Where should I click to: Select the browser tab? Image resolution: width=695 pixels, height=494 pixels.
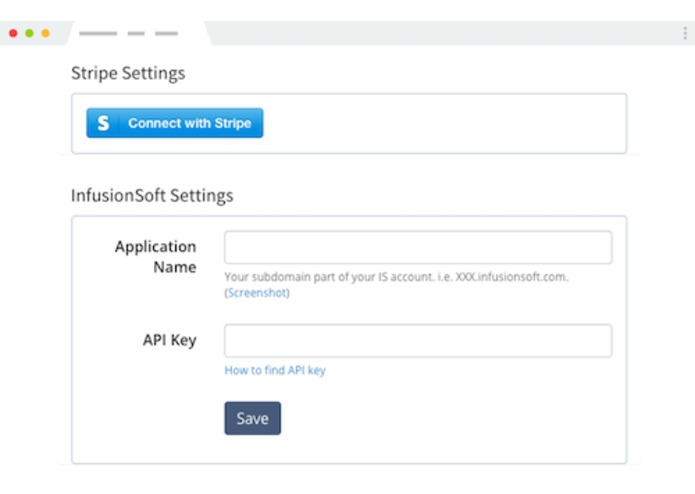point(139,33)
